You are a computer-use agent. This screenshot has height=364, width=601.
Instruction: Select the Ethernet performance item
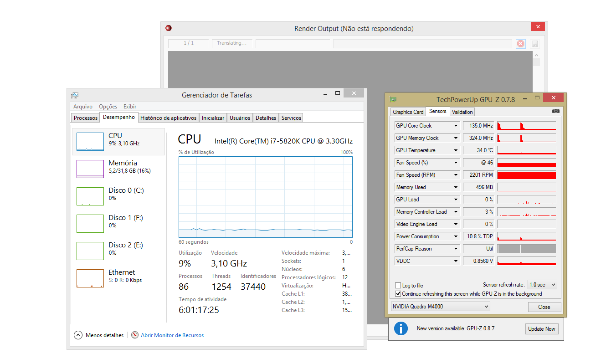[118, 278]
